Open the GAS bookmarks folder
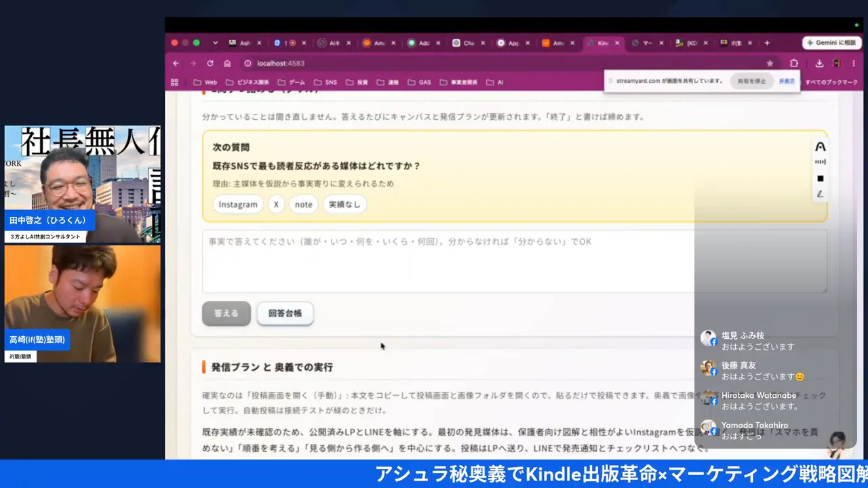Screen dimensions: 868x488 click(419, 82)
